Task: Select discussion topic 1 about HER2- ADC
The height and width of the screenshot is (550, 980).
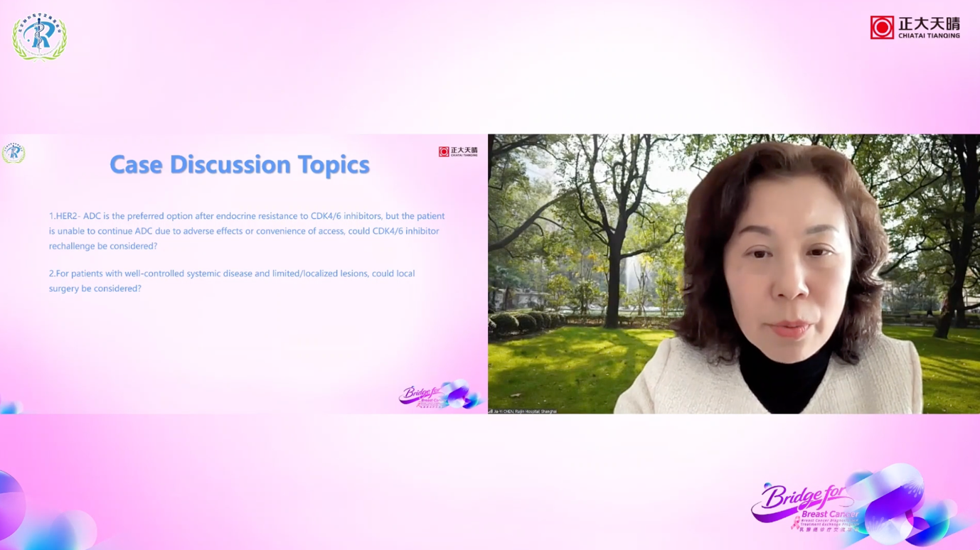Action: coord(247,231)
